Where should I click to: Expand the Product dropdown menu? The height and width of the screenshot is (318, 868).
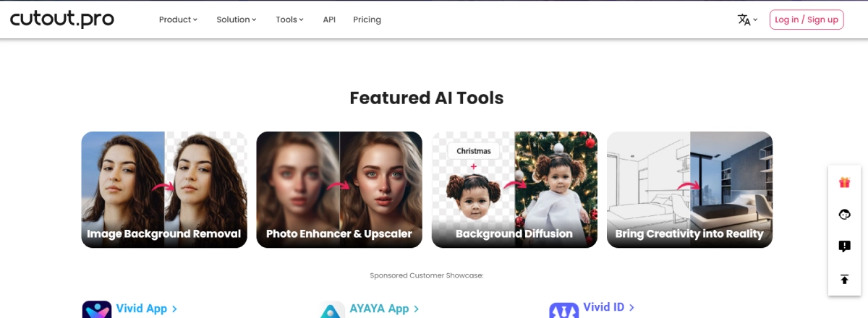point(178,20)
